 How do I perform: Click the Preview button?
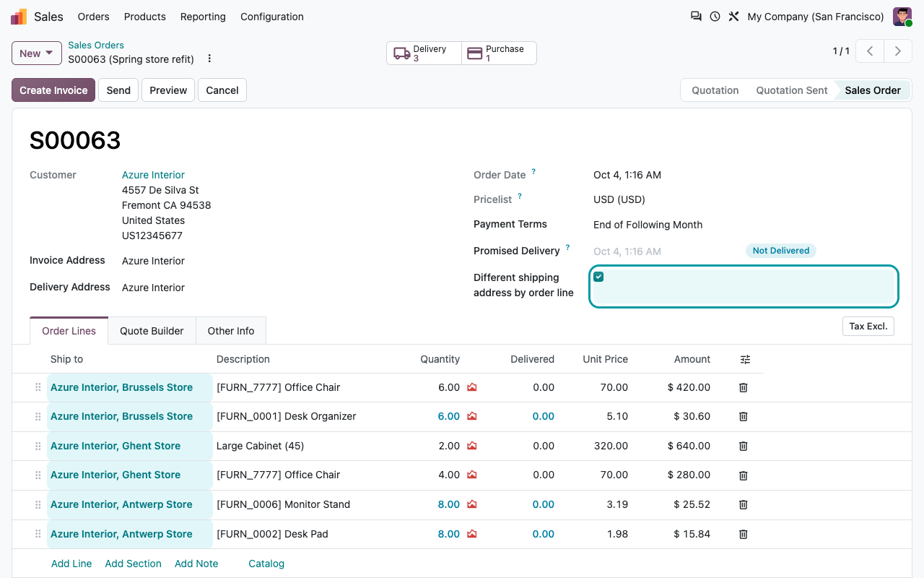point(168,90)
